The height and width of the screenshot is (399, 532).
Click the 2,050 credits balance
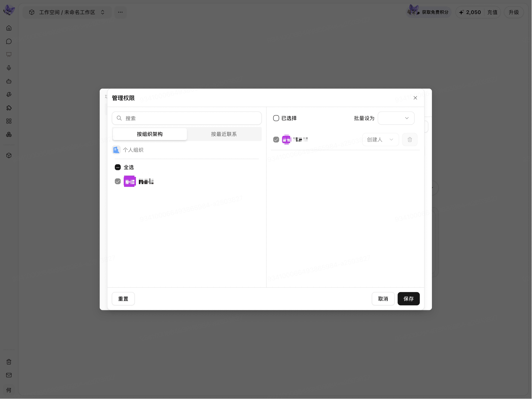pyautogui.click(x=470, y=12)
